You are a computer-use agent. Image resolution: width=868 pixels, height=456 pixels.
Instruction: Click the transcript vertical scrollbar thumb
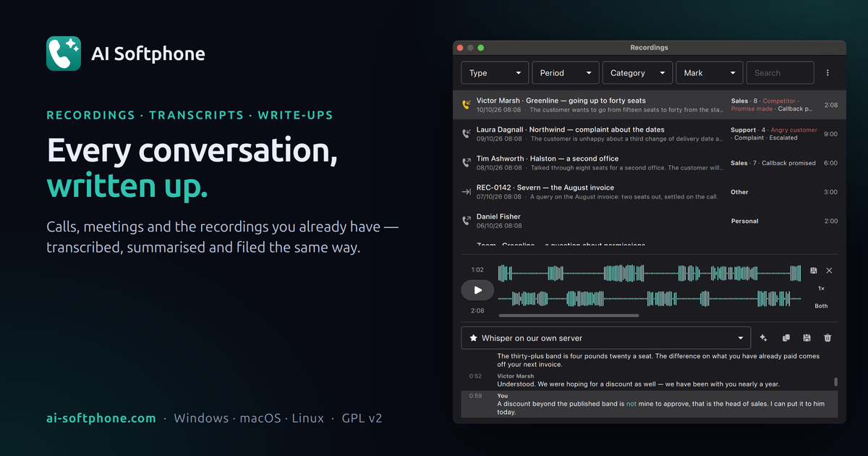click(x=836, y=381)
